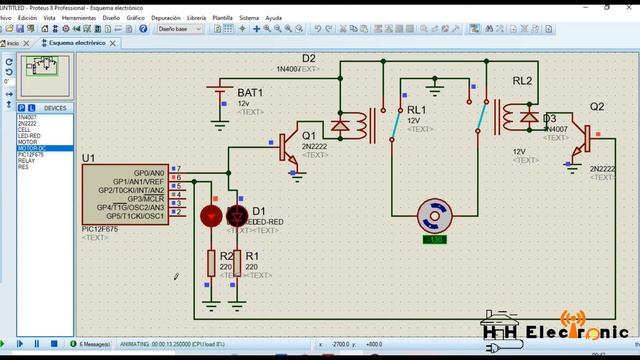Select the Esquema electrónico tab
The height and width of the screenshot is (360, 640).
pos(77,43)
